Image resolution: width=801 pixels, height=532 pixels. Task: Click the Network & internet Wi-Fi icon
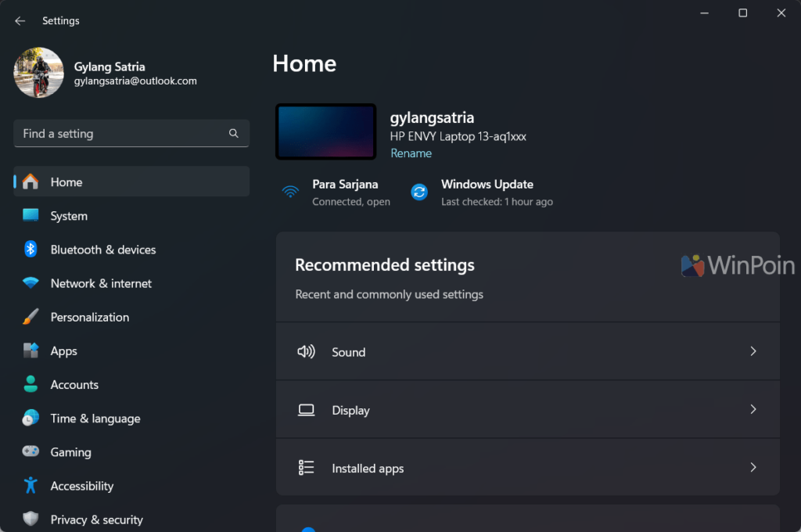31,282
